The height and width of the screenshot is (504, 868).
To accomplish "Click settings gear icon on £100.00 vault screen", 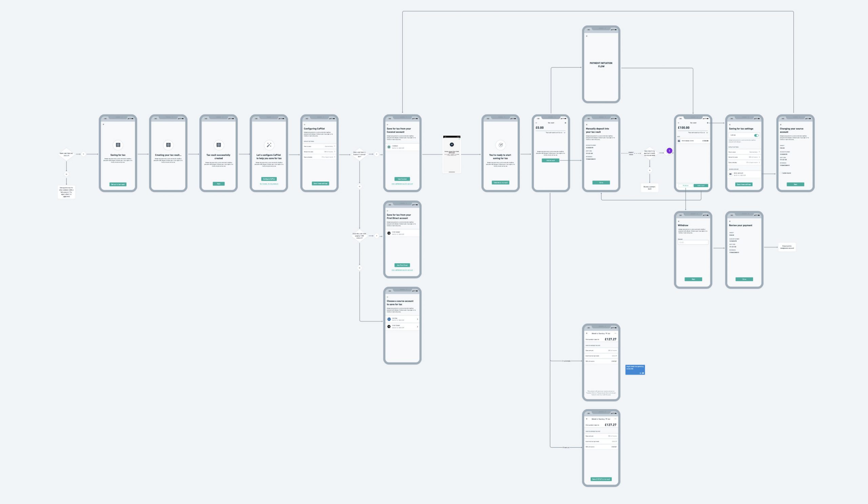I will click(708, 123).
